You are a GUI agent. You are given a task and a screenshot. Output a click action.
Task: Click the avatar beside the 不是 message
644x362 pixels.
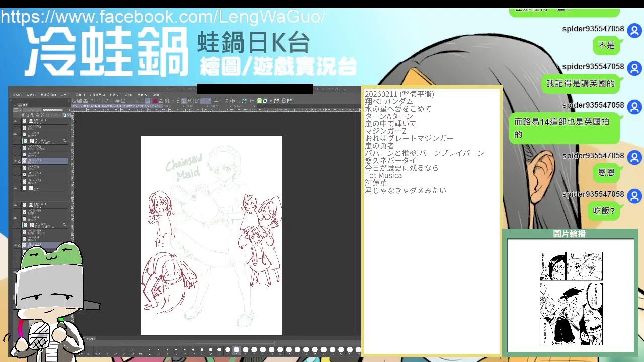[x=635, y=30]
